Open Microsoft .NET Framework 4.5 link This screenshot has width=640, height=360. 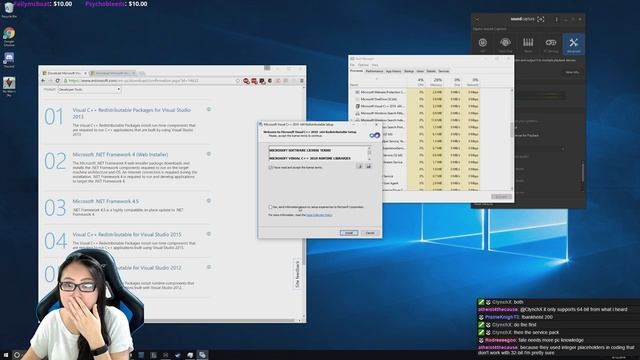(105, 202)
